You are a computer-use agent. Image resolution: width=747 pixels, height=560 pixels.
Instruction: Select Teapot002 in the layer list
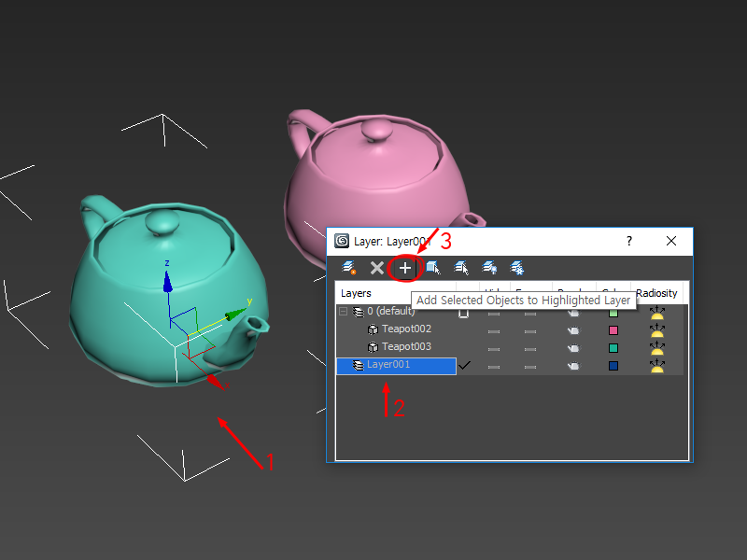click(406, 329)
